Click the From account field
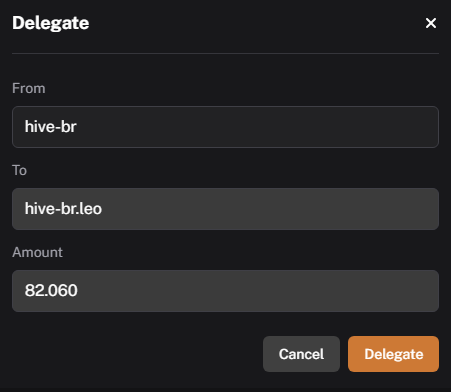Viewport: 451px width, 392px height. click(x=225, y=127)
